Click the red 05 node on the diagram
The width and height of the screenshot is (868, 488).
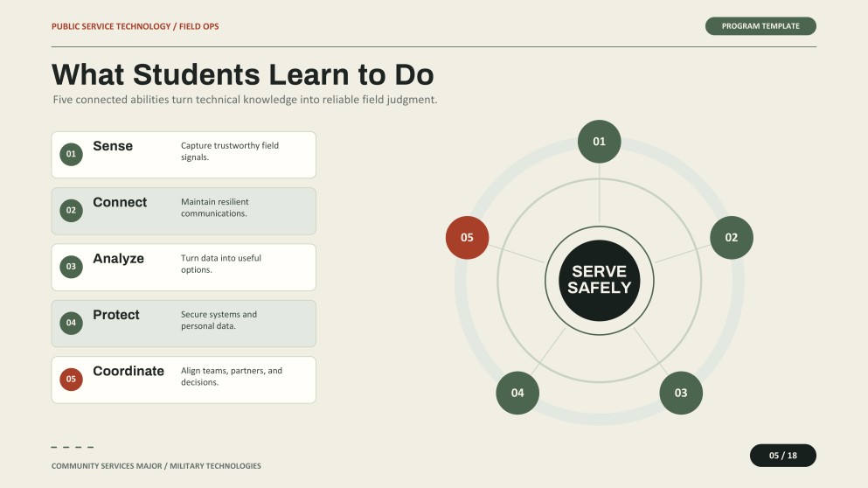pyautogui.click(x=467, y=238)
